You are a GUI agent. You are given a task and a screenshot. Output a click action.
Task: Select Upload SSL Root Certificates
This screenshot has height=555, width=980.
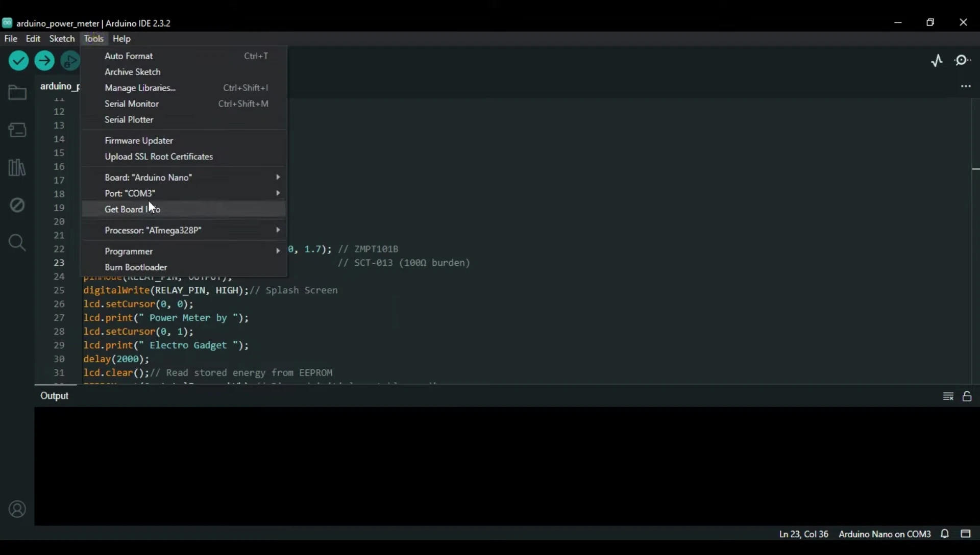tap(184, 157)
